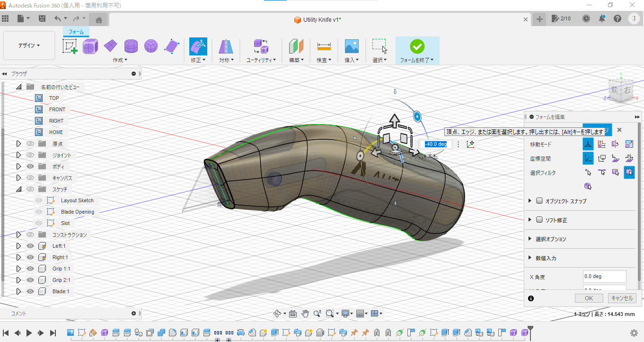This screenshot has width=644, height=342.
Task: Enable the ソフト修正 checkbox
Action: (539, 219)
